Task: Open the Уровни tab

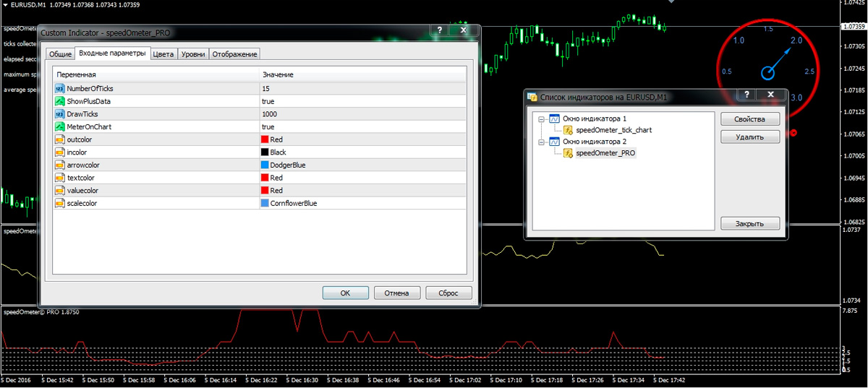Action: [192, 54]
